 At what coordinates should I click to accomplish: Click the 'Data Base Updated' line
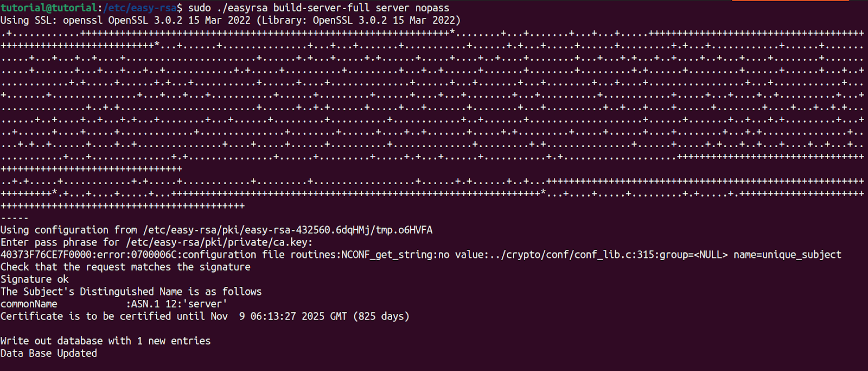(49, 353)
